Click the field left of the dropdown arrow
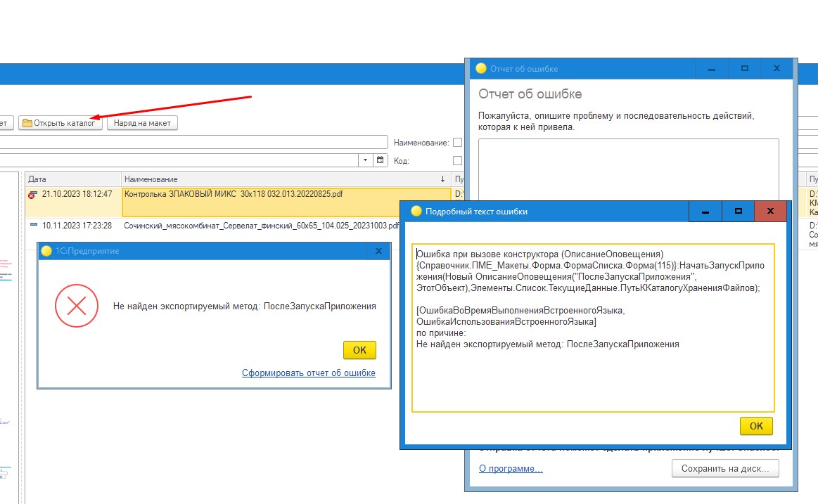 [x=179, y=160]
